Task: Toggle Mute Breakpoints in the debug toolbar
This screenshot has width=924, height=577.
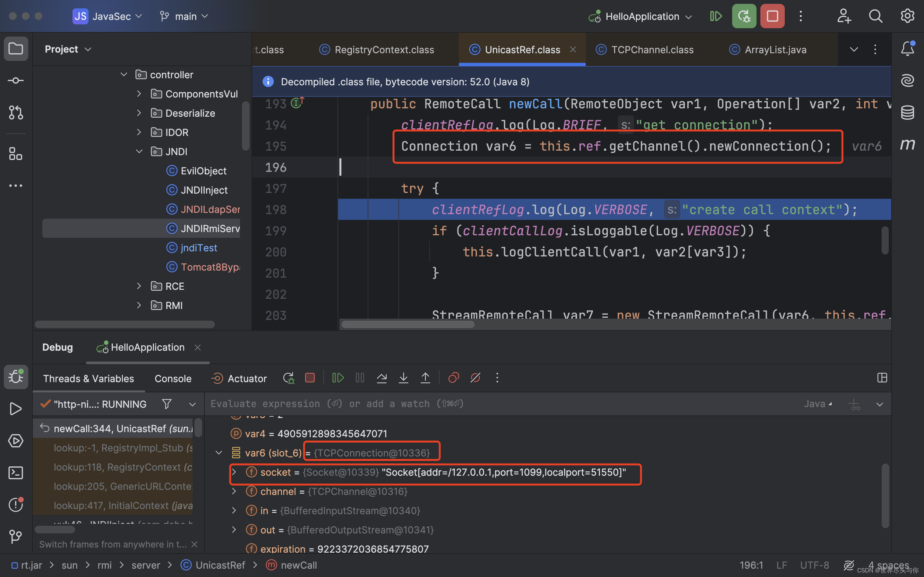Action: (x=475, y=378)
